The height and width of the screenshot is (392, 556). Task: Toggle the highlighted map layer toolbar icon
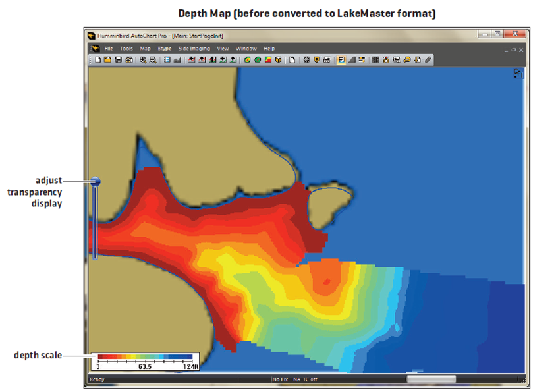coord(341,59)
